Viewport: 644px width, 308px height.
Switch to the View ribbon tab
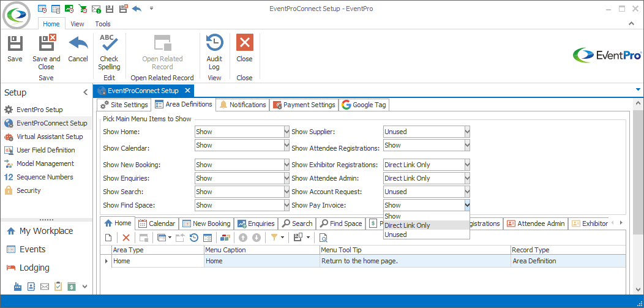(77, 24)
